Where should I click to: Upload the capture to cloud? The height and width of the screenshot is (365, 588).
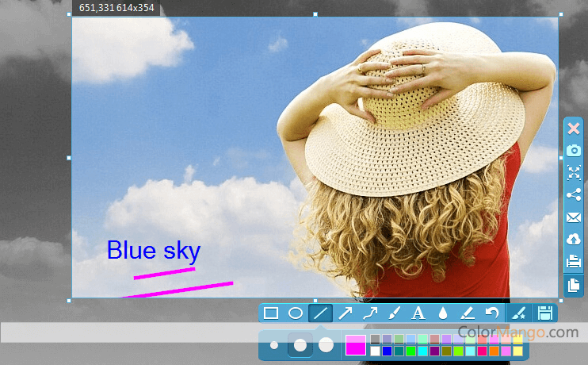pos(574,239)
